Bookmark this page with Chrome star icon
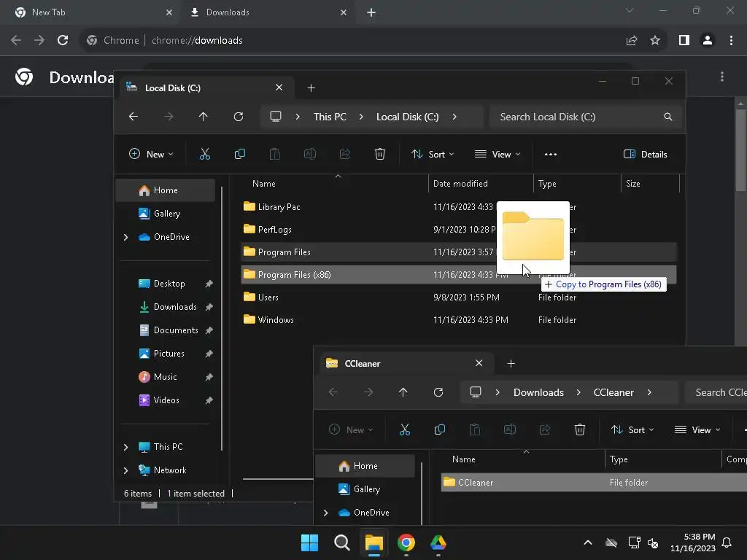747x560 pixels. coord(655,41)
